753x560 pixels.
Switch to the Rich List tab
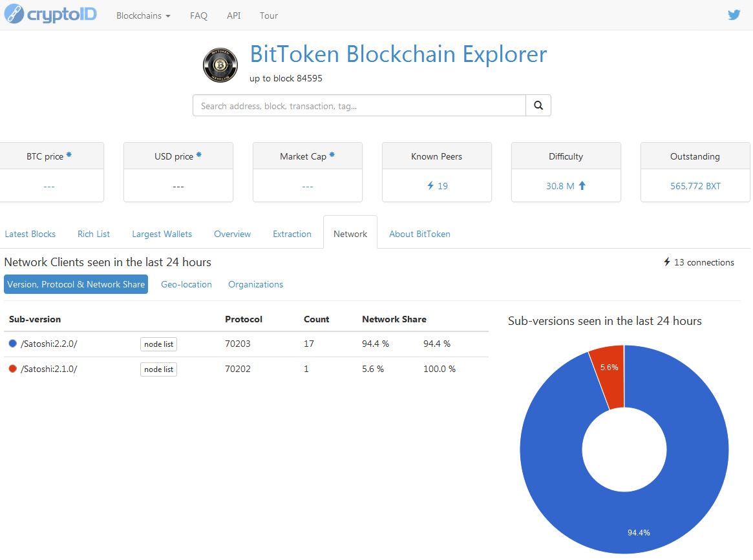pyautogui.click(x=94, y=234)
